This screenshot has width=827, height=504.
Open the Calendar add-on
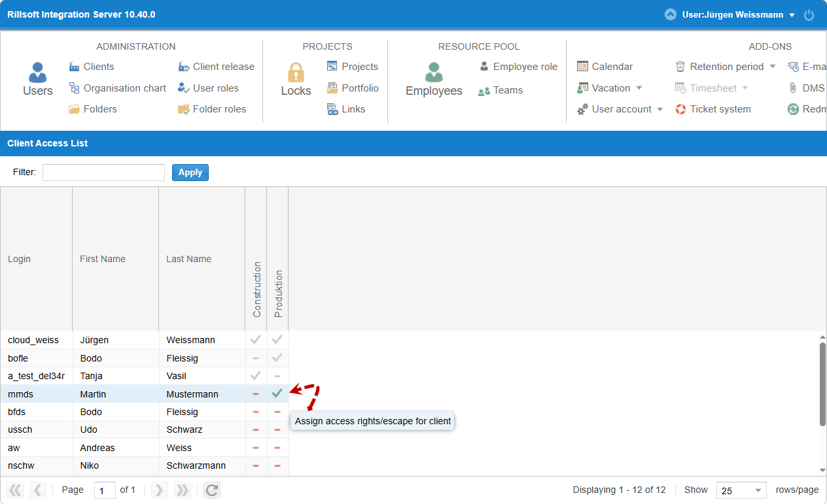(x=605, y=67)
